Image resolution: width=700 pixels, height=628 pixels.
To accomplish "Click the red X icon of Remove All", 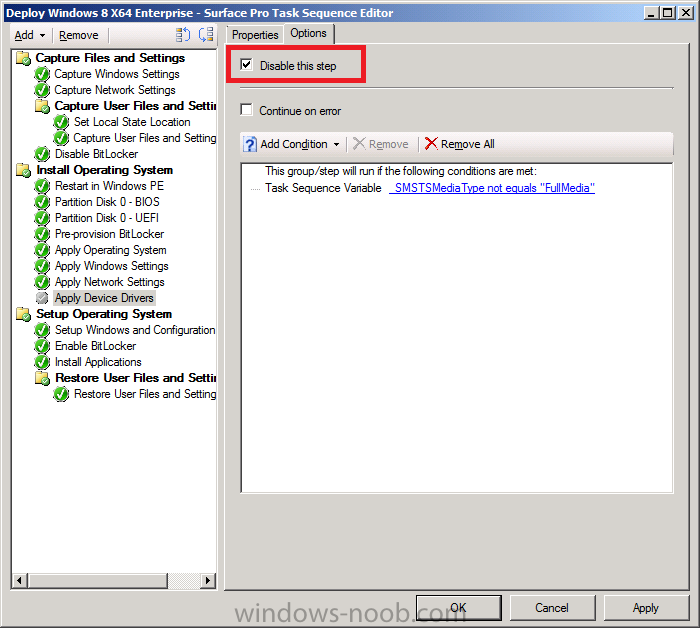I will click(431, 144).
